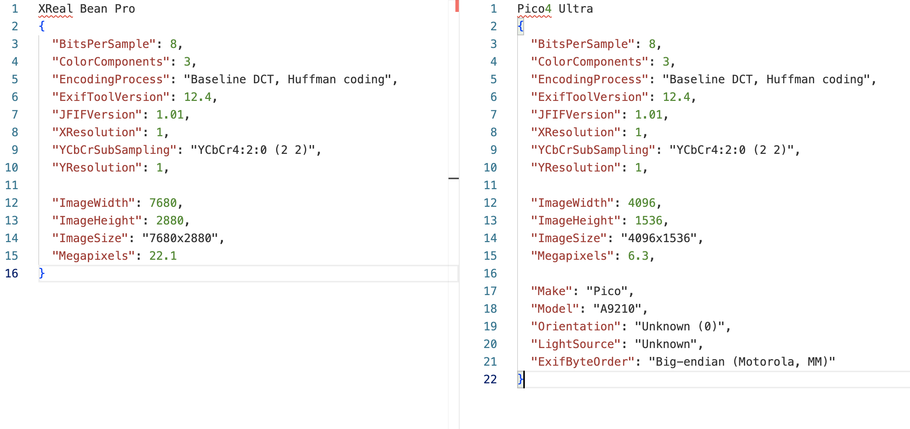Click the "4096x1536" ImageSize string
910x429 pixels.
pos(660,239)
